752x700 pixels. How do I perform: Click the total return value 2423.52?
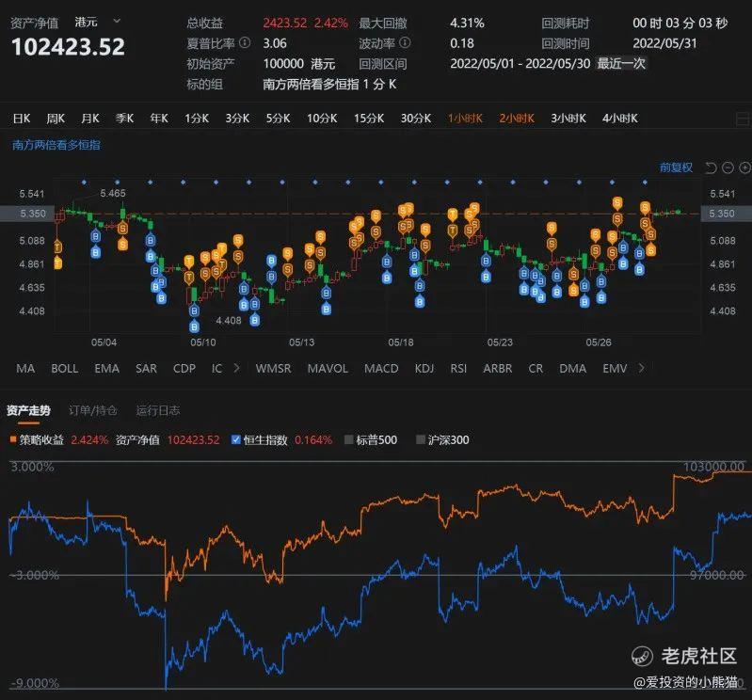tap(284, 23)
